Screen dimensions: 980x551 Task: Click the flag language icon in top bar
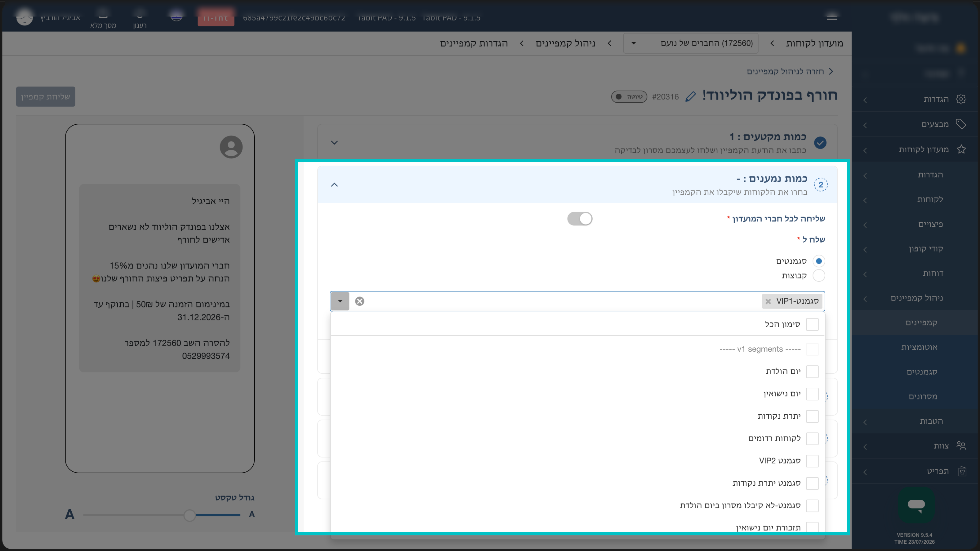point(176,16)
